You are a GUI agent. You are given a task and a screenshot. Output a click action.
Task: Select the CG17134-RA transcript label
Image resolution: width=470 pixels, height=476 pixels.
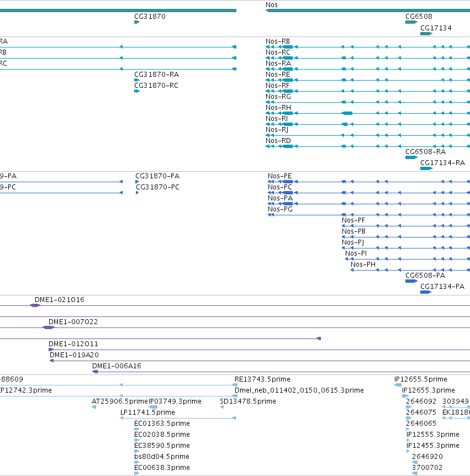443,163
